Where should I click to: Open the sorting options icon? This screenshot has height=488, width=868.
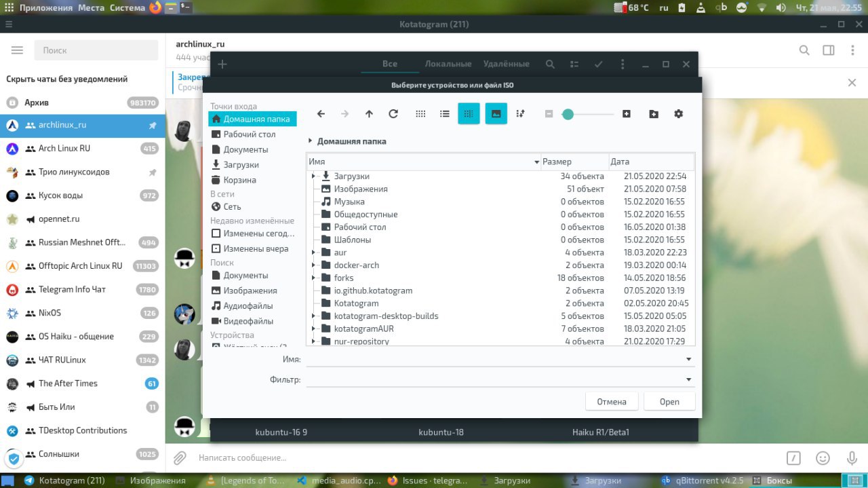(x=520, y=114)
